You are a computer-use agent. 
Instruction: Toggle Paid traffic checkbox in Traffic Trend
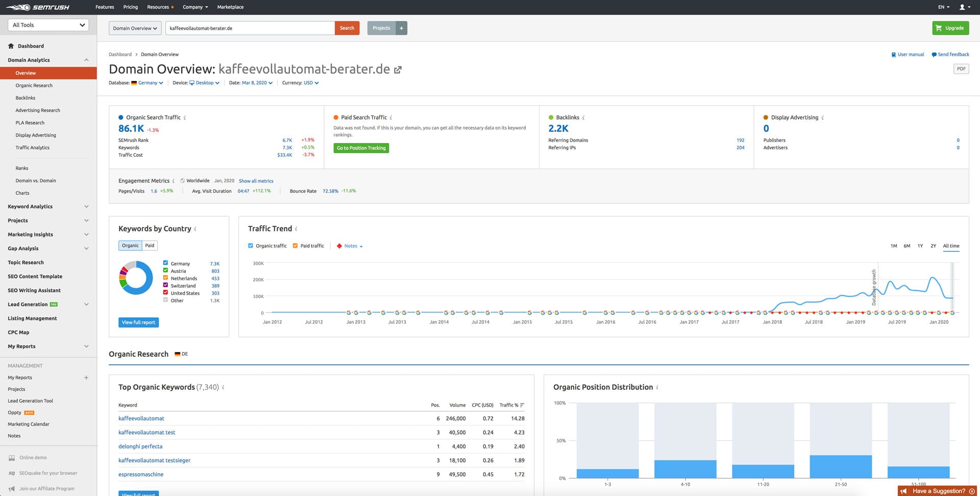point(295,246)
